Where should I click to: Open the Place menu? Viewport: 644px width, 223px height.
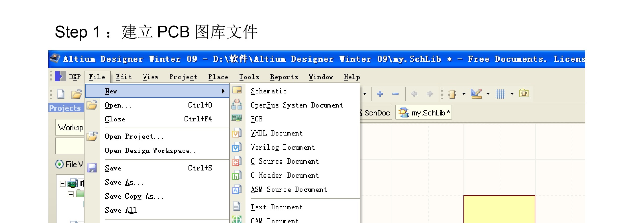tap(218, 77)
